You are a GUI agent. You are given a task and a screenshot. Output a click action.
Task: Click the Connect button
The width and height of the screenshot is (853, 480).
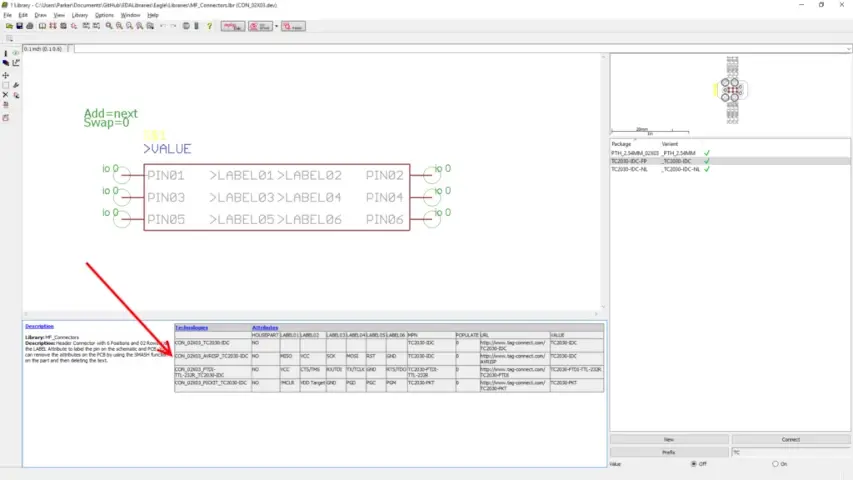click(x=790, y=439)
